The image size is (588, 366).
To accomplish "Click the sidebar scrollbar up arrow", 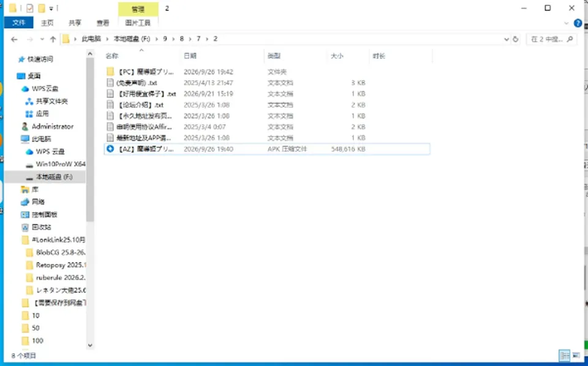I will tap(90, 54).
